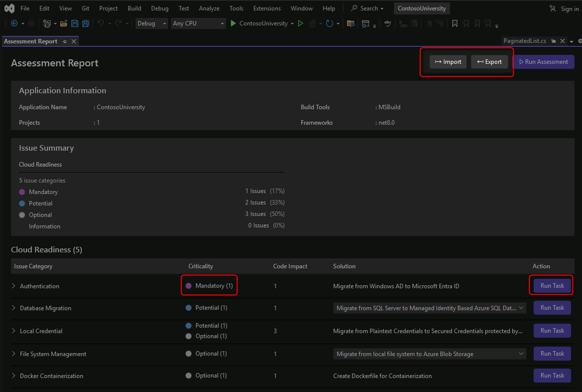The width and height of the screenshot is (582, 392).
Task: Click the Import button
Action: point(448,62)
